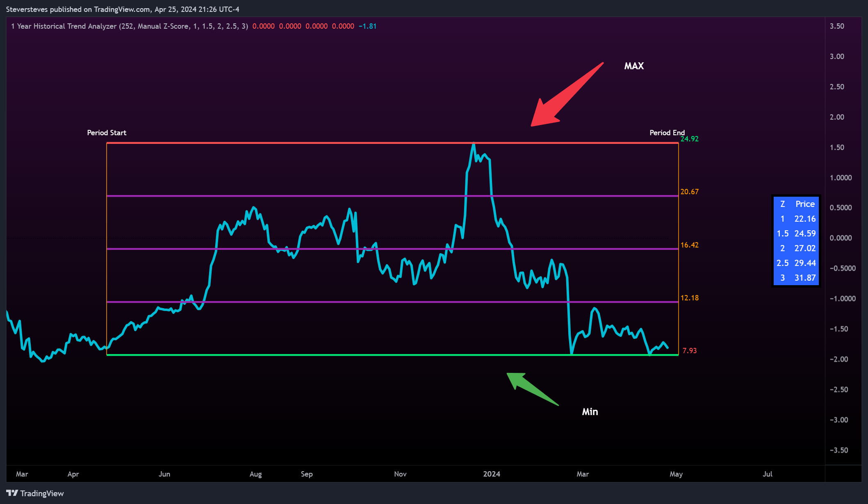Click the 20.67 level label
The image size is (868, 504).
[x=689, y=192]
